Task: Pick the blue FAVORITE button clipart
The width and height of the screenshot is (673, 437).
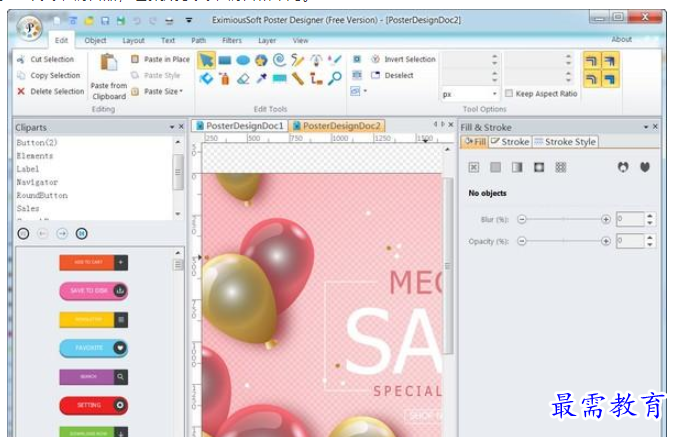Action: [x=94, y=348]
